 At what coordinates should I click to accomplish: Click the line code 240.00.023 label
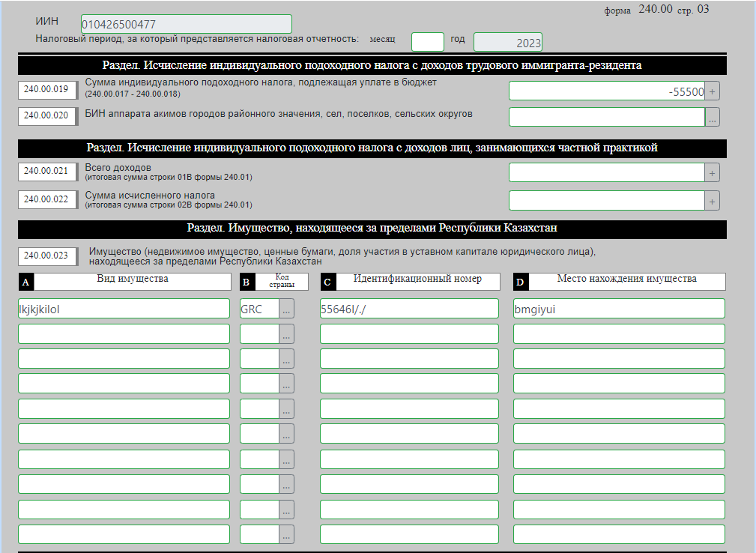(x=46, y=256)
